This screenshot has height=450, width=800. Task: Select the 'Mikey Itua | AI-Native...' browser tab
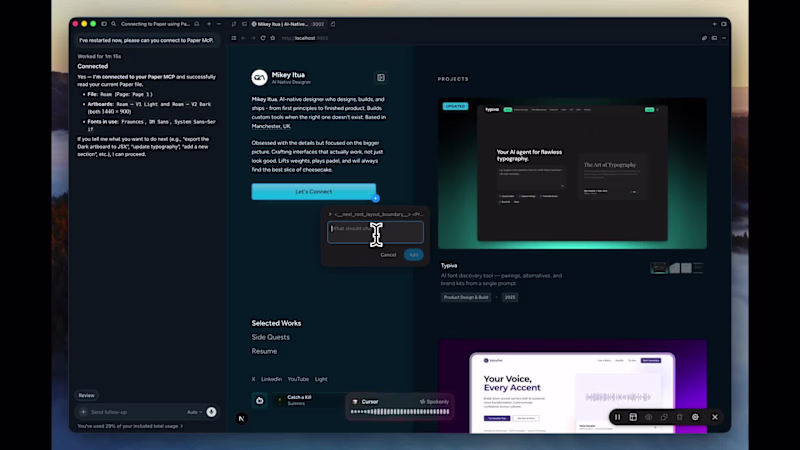[288, 24]
